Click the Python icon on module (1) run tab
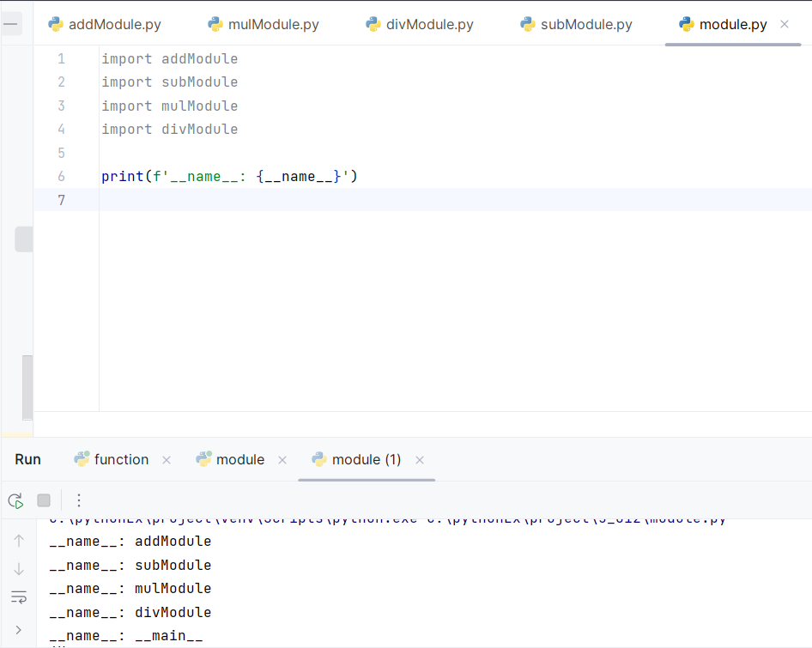The width and height of the screenshot is (812, 648). point(319,459)
